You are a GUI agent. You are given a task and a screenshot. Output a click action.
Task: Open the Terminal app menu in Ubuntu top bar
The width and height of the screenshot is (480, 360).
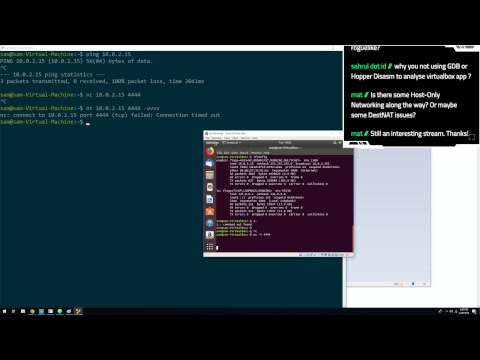[232, 143]
